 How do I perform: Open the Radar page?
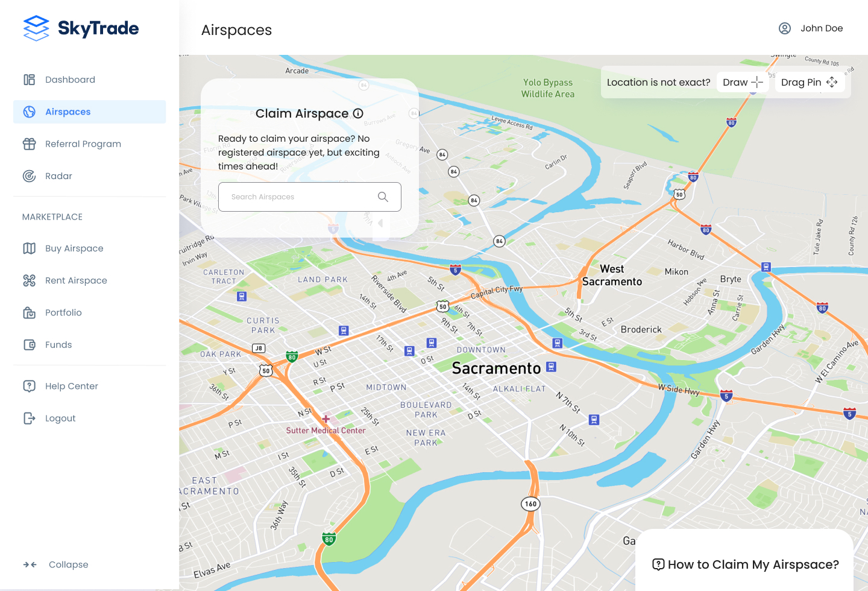coord(58,176)
